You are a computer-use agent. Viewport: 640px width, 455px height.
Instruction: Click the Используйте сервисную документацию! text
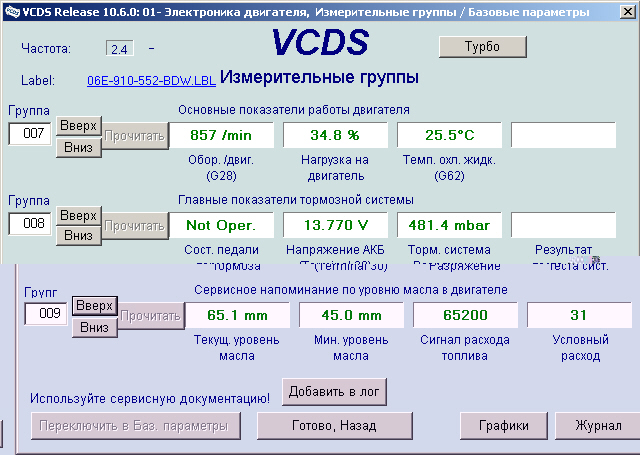click(150, 398)
